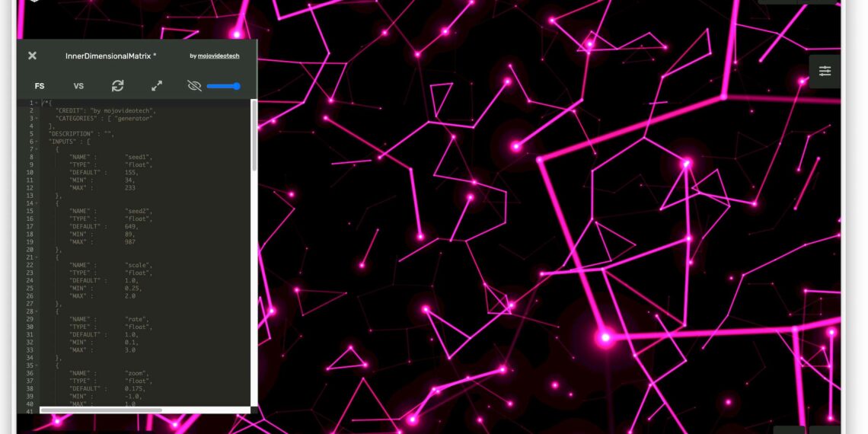Open the mojovideotech author link
Screen dimensions: 868x434
tap(219, 56)
